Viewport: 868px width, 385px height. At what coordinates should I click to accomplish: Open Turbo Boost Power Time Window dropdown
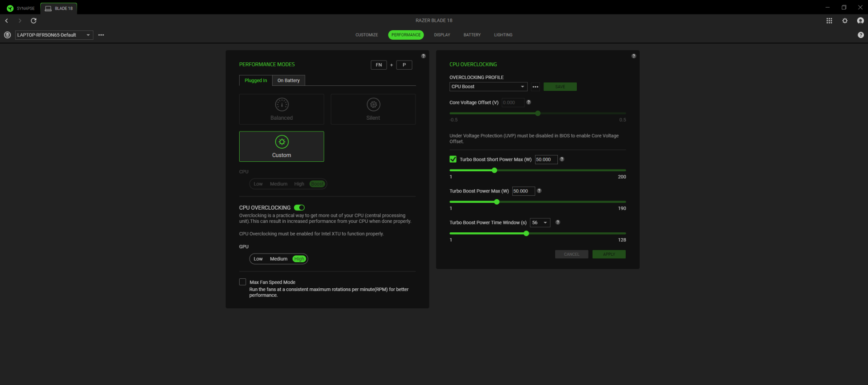pos(540,223)
